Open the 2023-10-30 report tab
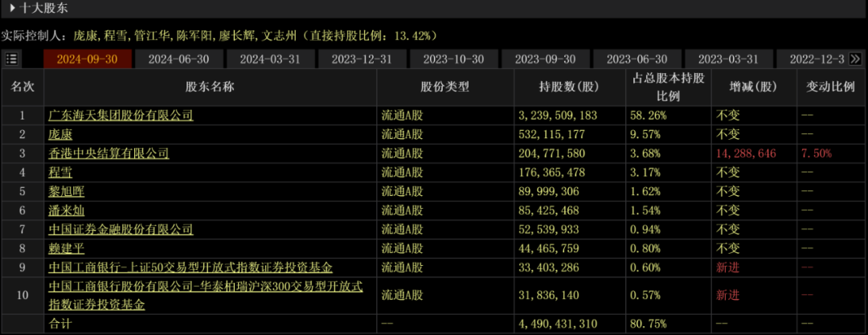868x335 pixels. (x=454, y=59)
